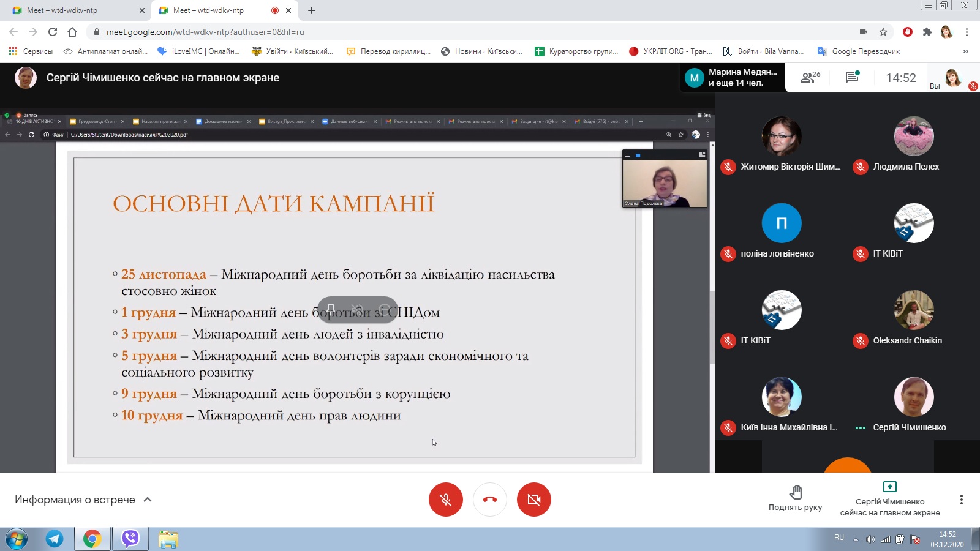Open Viber from the taskbar
This screenshot has height=551, width=980.
click(x=130, y=539)
